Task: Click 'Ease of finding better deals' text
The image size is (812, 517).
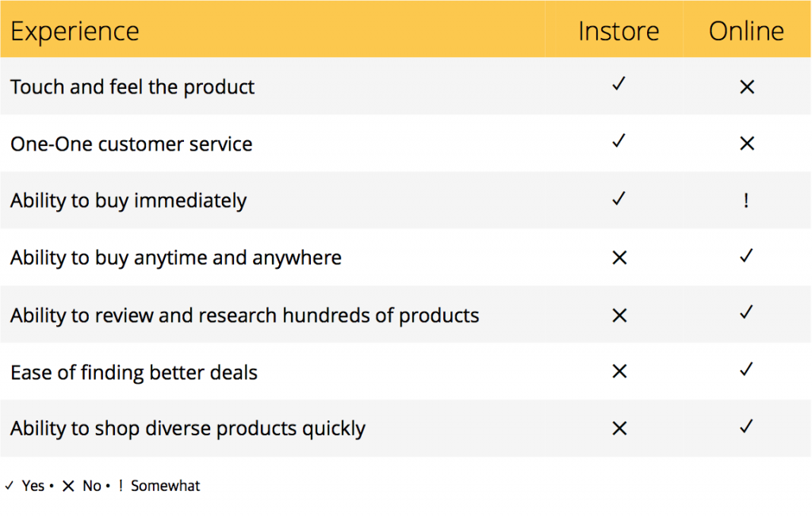Action: (x=134, y=373)
